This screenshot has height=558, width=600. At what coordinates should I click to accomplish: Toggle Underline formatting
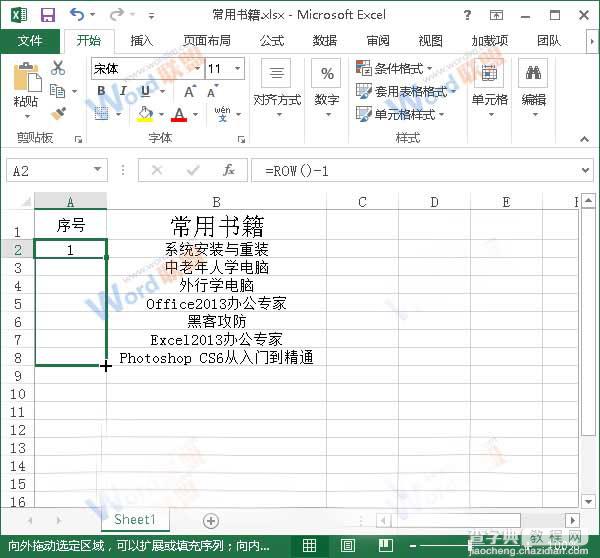point(145,91)
